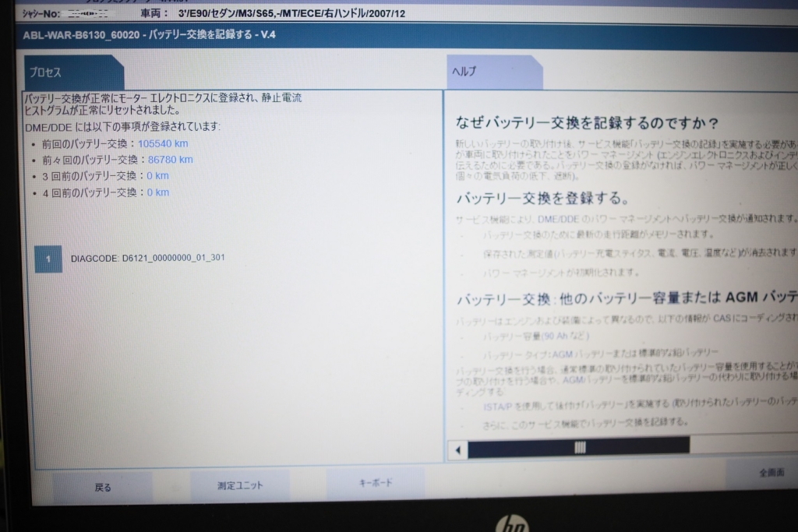Viewport: 798px width, 532px height.
Task: Select the step 1 blue box
Action: coord(48,259)
